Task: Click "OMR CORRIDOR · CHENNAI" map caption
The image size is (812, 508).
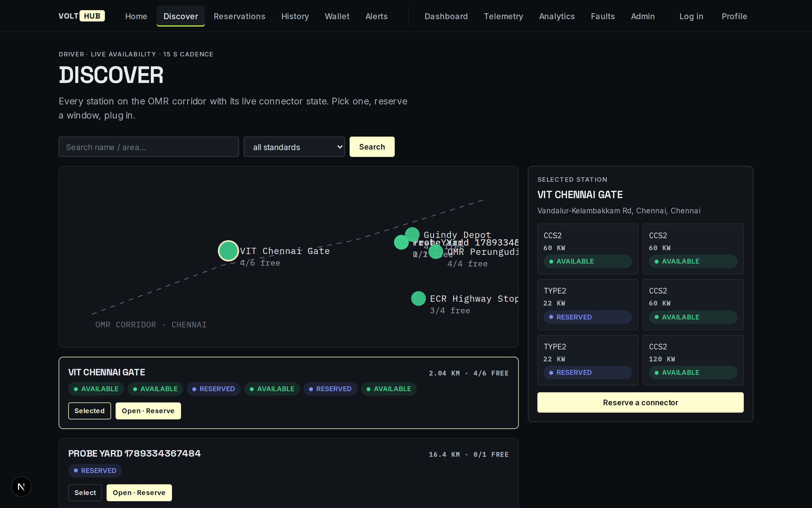Action: 151,325
